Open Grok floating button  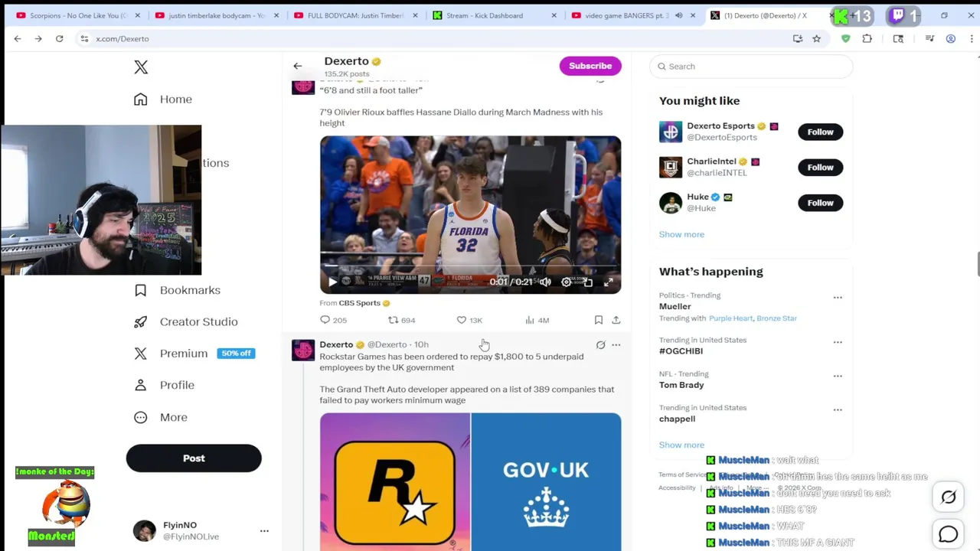(948, 497)
